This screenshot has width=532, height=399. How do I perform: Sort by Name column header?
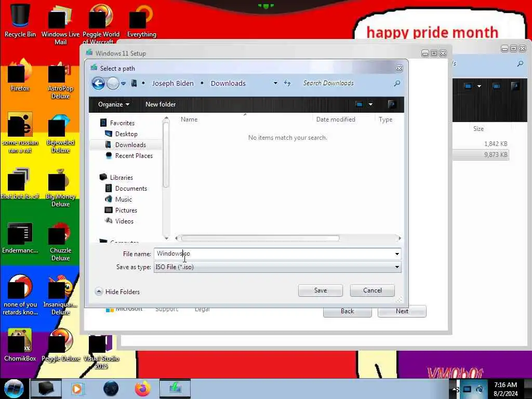point(189,119)
